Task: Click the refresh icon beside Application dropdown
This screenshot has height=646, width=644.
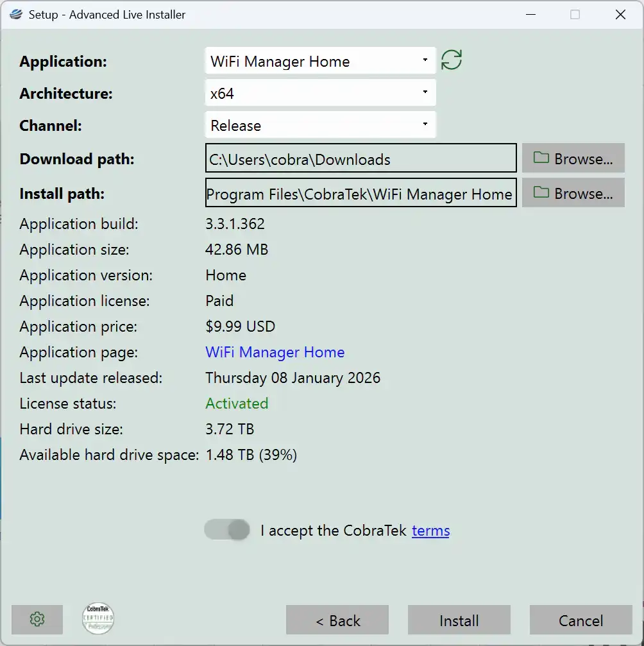Action: coord(452,60)
